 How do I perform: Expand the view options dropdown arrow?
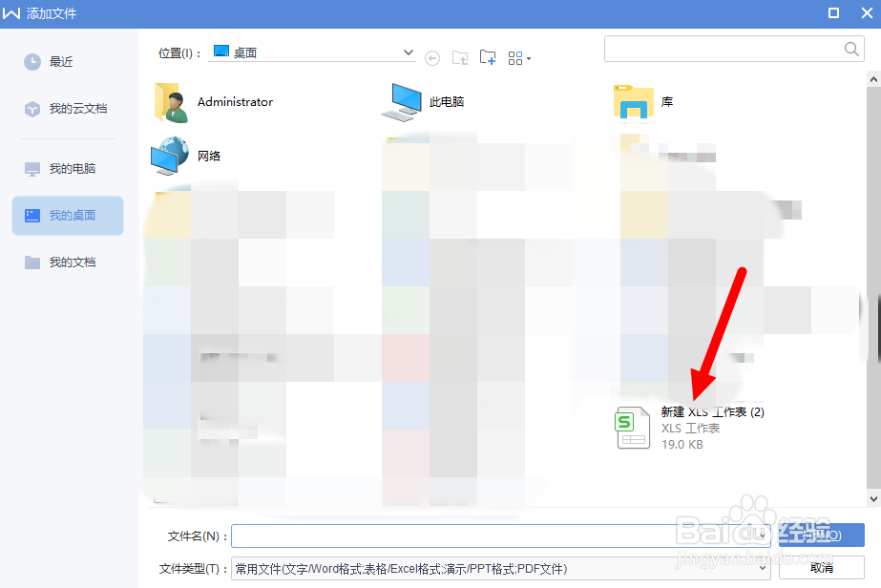click(x=528, y=59)
